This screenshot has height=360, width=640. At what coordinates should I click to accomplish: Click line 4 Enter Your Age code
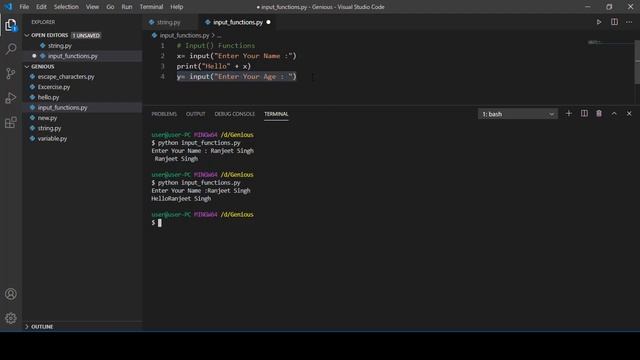coord(237,76)
